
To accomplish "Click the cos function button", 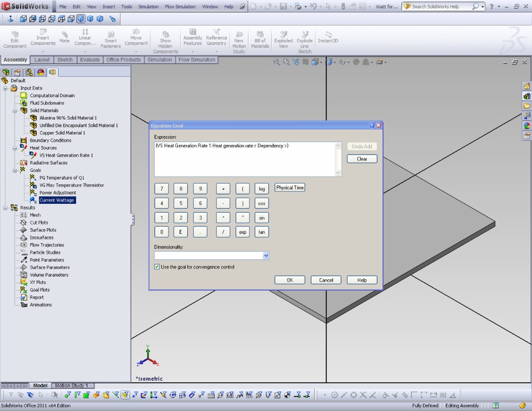I will point(262,203).
